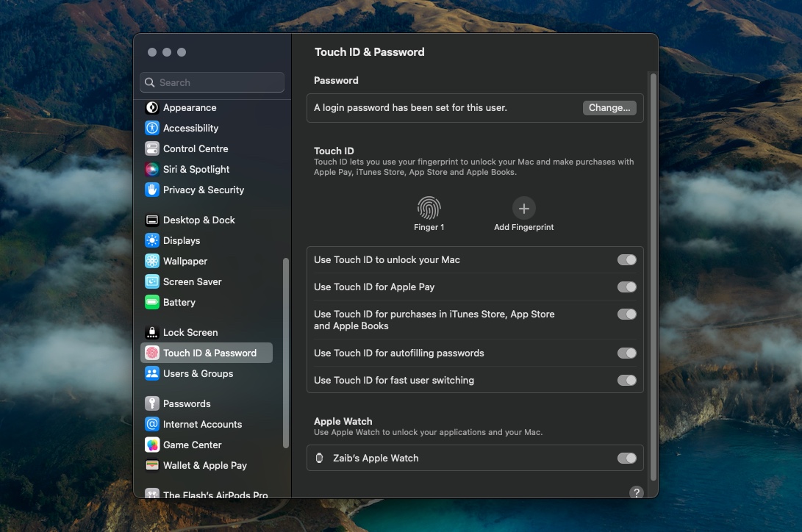Toggle Use Touch ID to unlock your Mac
The width and height of the screenshot is (802, 532).
click(626, 259)
